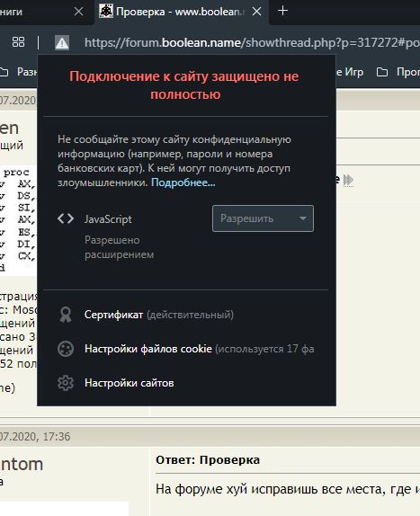Close the first tab ending with ниги
Screen dimensions: 420x516
[x=78, y=12]
